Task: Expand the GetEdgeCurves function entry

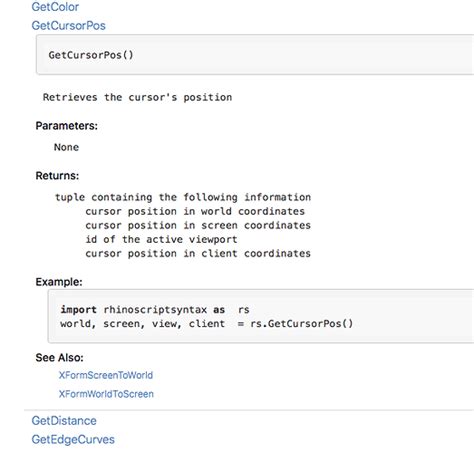Action: click(73, 439)
